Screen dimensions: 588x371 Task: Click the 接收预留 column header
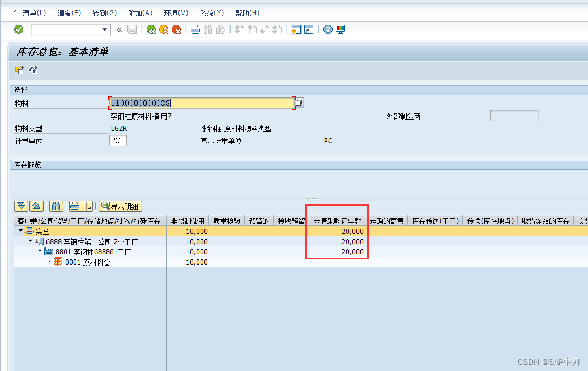click(x=291, y=221)
